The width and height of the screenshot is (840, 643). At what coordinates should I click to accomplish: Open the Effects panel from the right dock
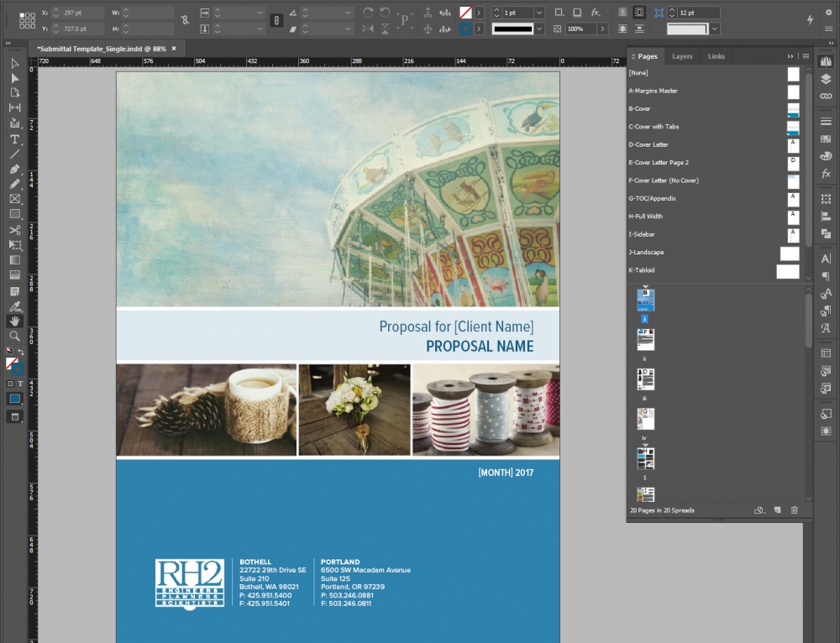tap(825, 175)
